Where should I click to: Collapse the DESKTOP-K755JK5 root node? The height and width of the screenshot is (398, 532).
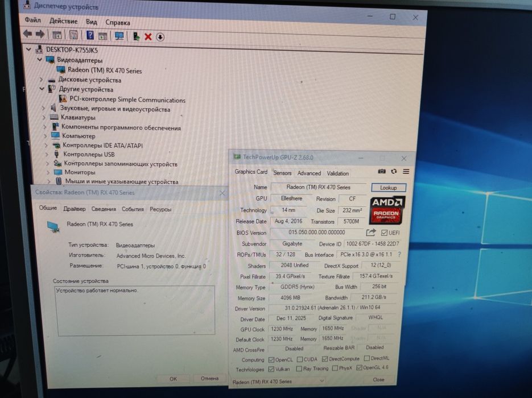[x=29, y=49]
